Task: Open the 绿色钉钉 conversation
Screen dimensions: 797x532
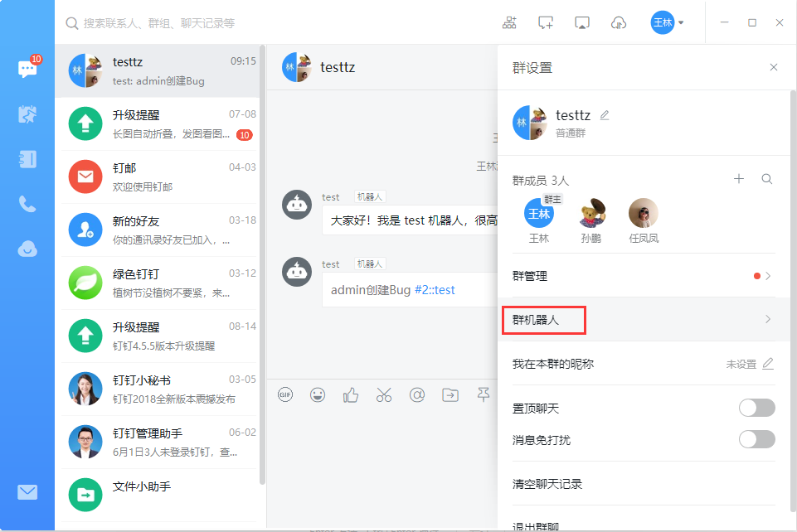Action: [159, 283]
